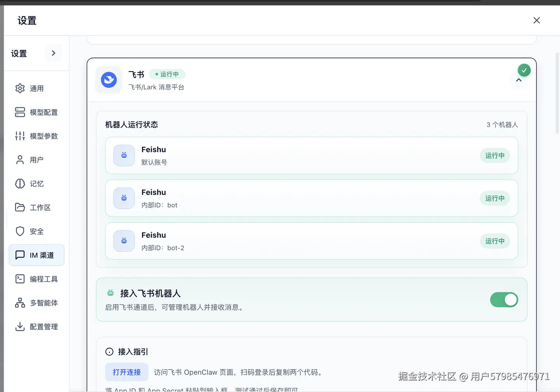Click the 运行中 status badge next to 飞书
This screenshot has height=392, width=560.
(x=167, y=74)
